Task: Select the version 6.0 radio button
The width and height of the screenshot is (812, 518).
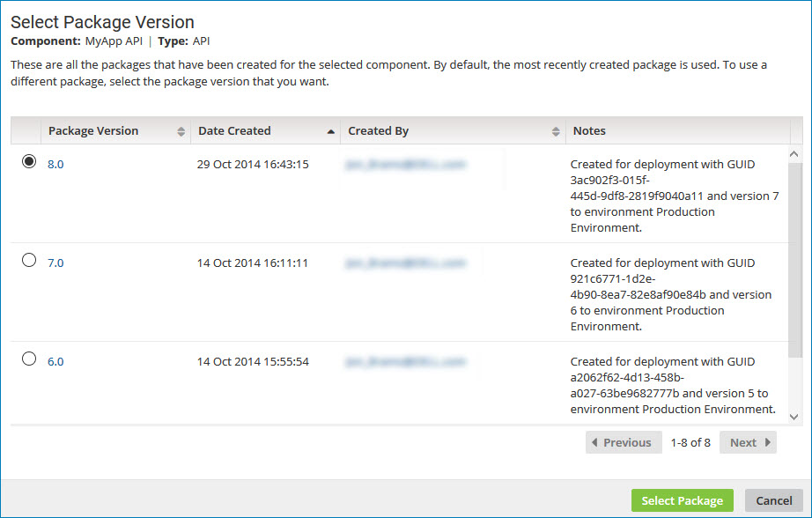Action: (x=26, y=359)
